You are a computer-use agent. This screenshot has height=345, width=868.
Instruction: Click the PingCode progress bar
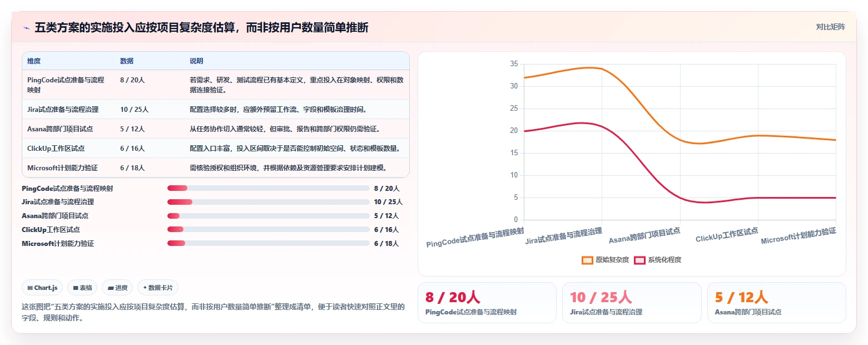[269, 188]
